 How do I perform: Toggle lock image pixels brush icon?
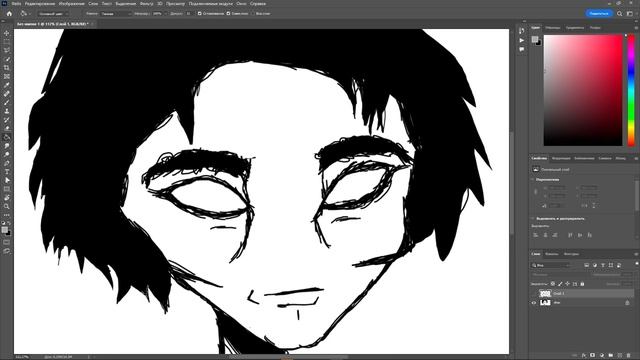click(560, 284)
